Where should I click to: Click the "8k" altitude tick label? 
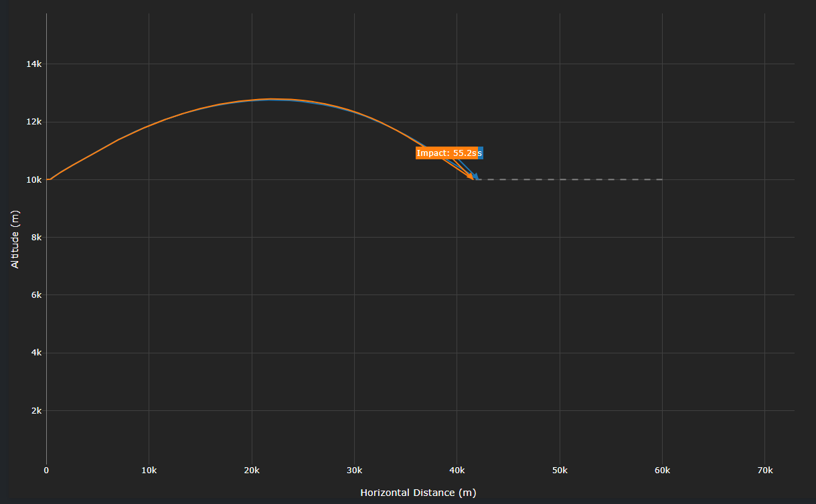point(36,238)
